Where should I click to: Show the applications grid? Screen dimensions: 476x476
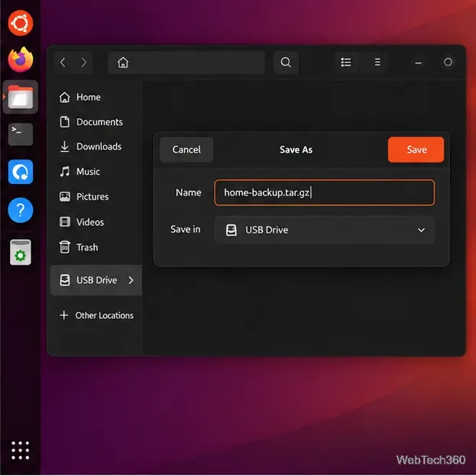tap(21, 450)
